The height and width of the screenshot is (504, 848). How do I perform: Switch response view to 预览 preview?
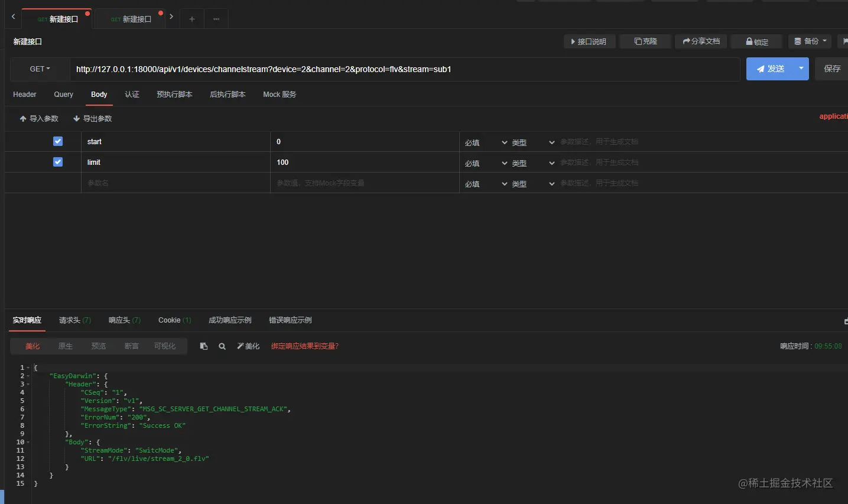click(99, 346)
